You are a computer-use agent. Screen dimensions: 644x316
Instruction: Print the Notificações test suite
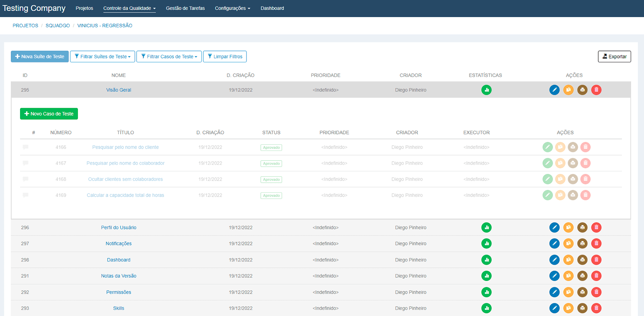point(582,244)
